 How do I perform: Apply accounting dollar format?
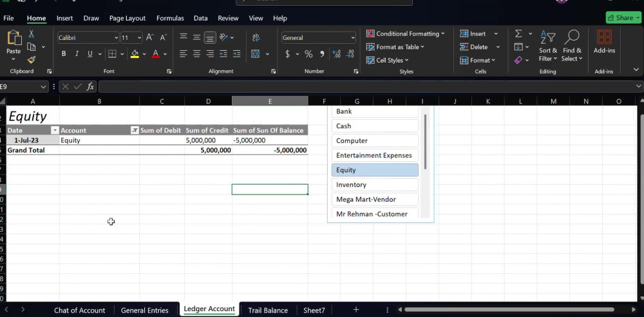[x=287, y=54]
